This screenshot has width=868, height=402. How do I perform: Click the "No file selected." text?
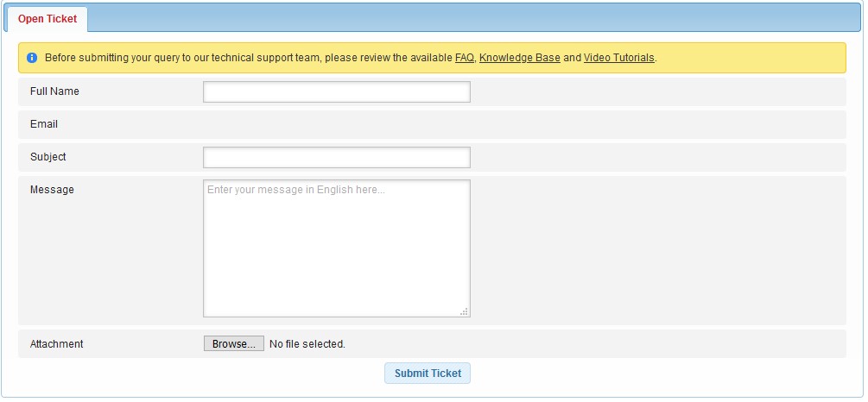coord(307,344)
